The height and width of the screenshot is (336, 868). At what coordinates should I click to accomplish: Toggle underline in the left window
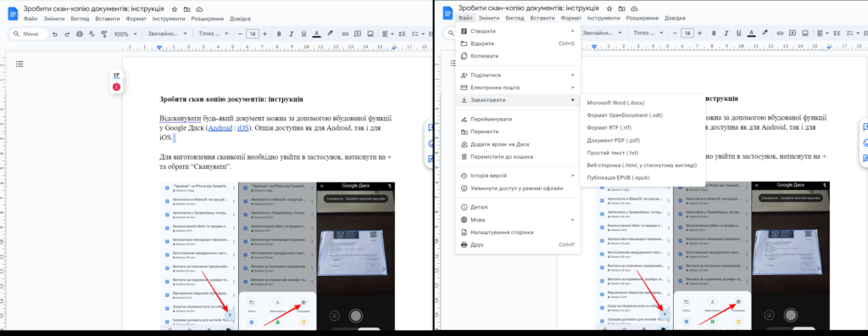coord(303,34)
